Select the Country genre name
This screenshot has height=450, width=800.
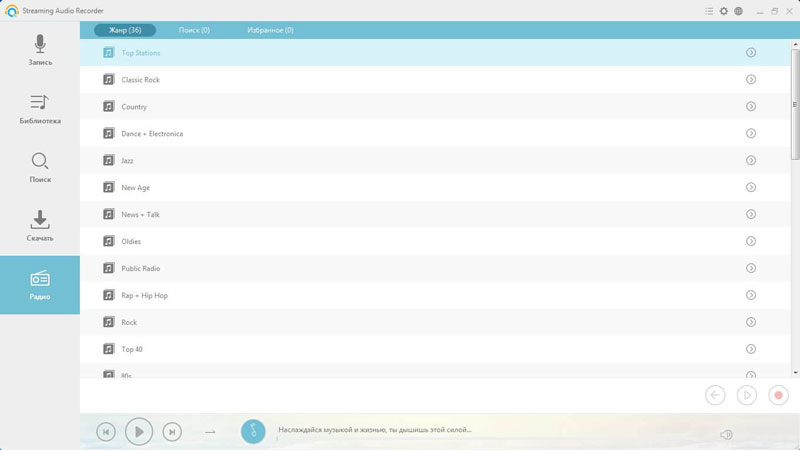click(x=134, y=107)
